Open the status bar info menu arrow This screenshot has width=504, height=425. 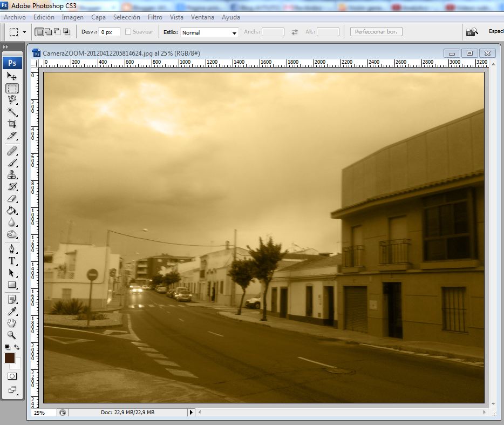[192, 412]
